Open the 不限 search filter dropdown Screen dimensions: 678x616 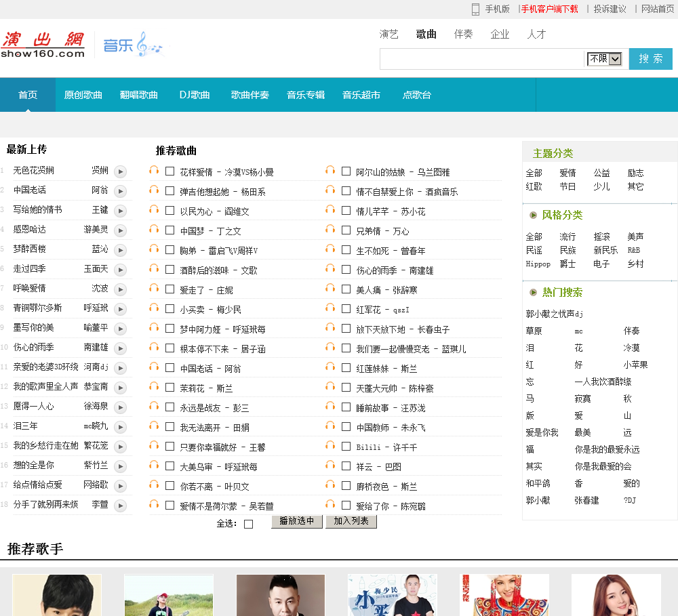coord(604,59)
